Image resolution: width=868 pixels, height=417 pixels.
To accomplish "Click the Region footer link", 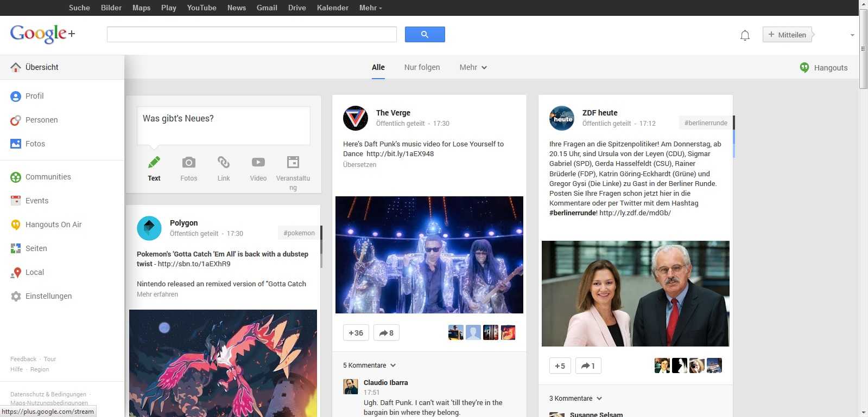I will click(40, 369).
